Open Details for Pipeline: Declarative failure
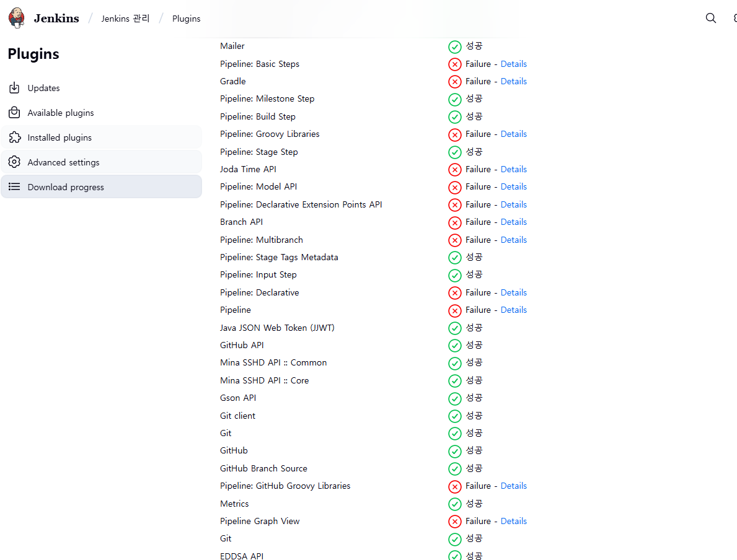This screenshot has height=560, width=737. point(513,292)
